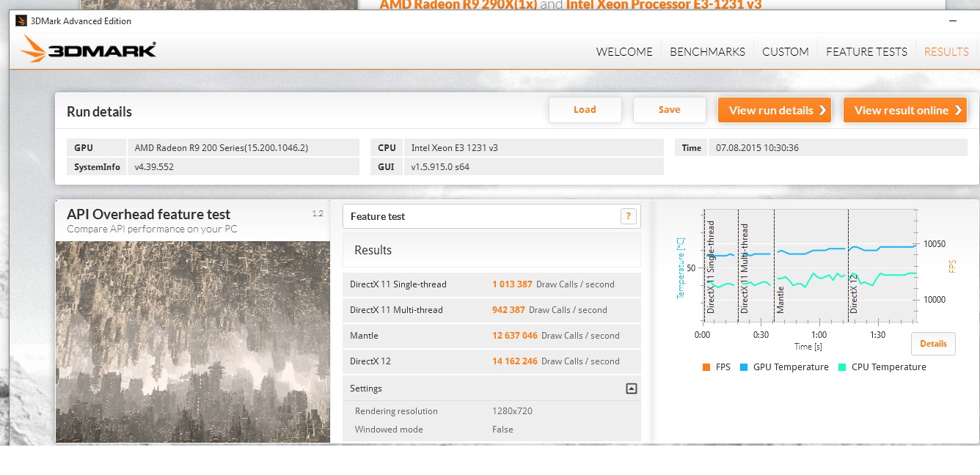Minimize the 3DMark window
Viewport: 980px width, 475px height.
click(951, 21)
